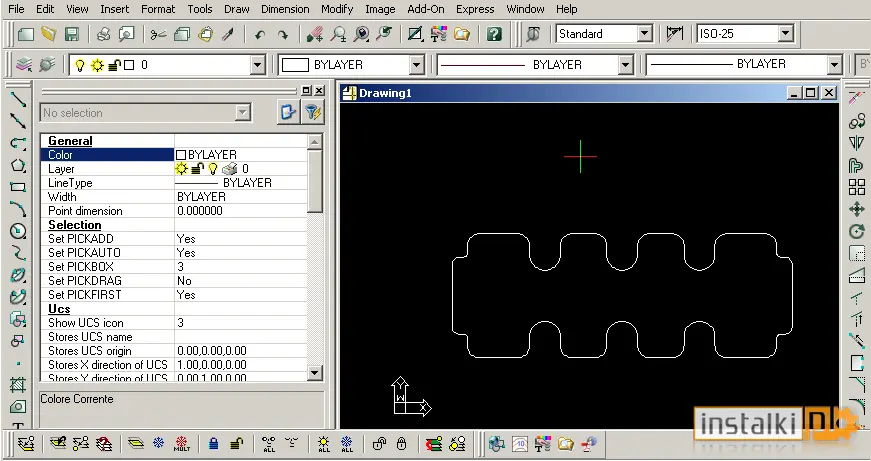
Task: Maximize the Drawing1 window
Action: tap(811, 93)
